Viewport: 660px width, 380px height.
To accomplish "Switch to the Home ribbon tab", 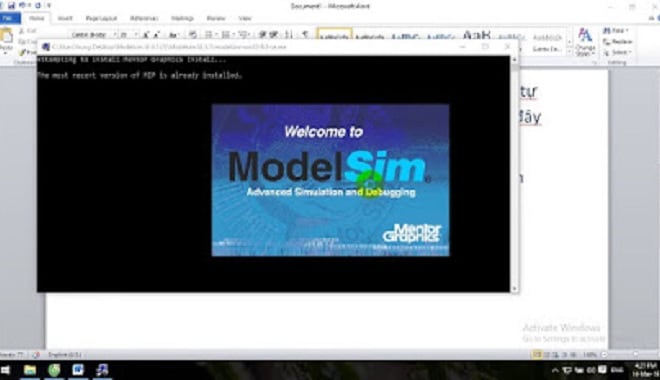I will [37, 18].
